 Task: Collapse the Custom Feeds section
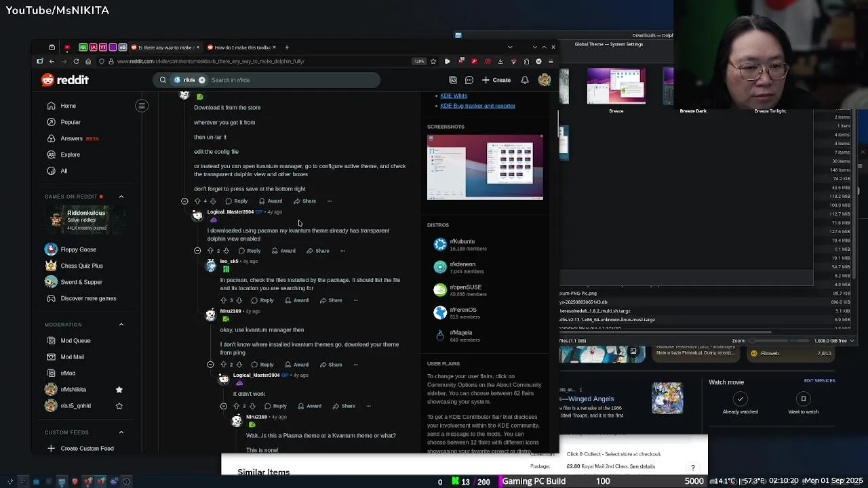[x=121, y=432]
